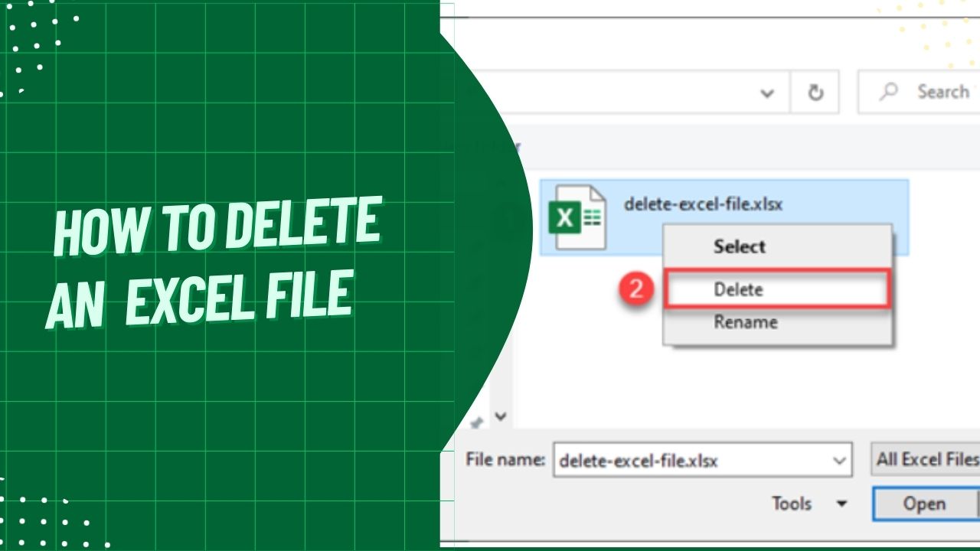Click the magnifier icon in the Search box
This screenshot has height=551, width=980.
[888, 92]
